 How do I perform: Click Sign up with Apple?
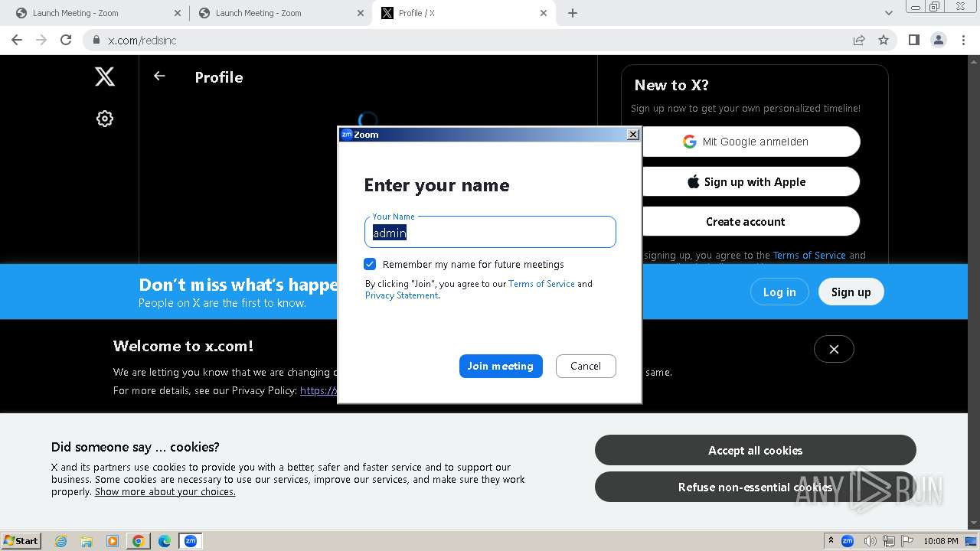click(x=750, y=182)
